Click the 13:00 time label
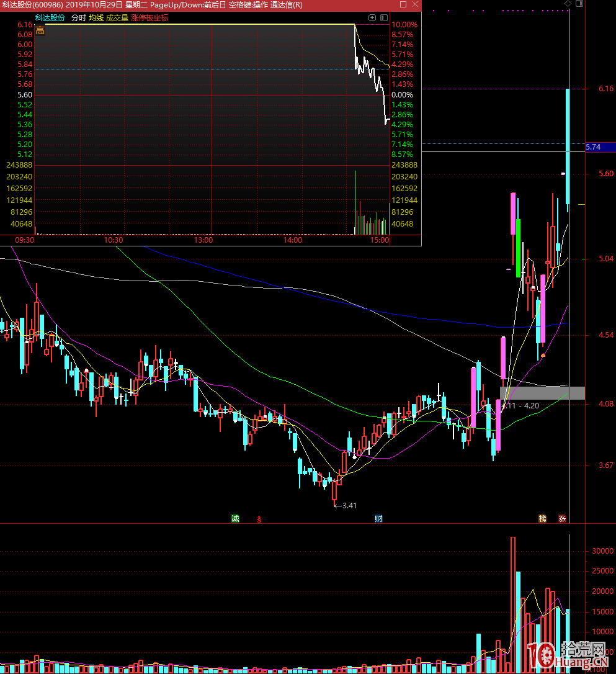Image resolution: width=616 pixels, height=674 pixels. coord(203,240)
